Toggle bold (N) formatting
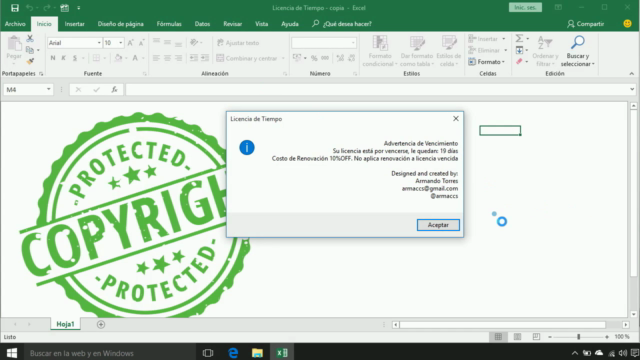This screenshot has width=640, height=360. pyautogui.click(x=53, y=58)
